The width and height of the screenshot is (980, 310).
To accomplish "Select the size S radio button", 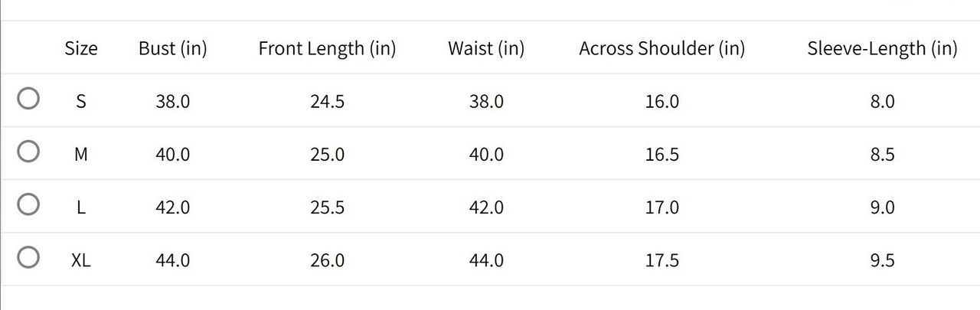I will 28,99.
